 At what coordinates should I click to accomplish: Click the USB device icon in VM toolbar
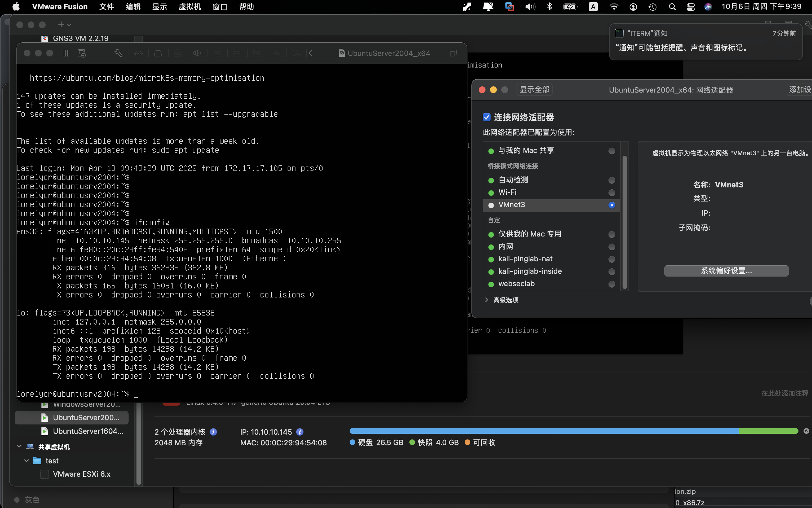pos(276,53)
